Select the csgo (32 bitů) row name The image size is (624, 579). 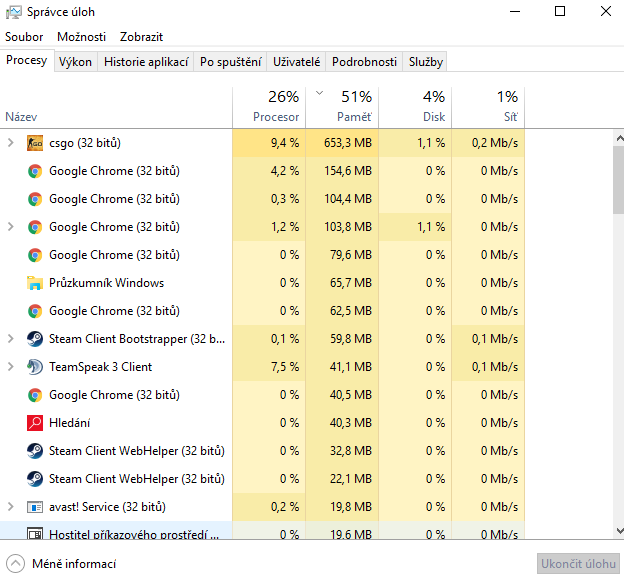coord(85,143)
